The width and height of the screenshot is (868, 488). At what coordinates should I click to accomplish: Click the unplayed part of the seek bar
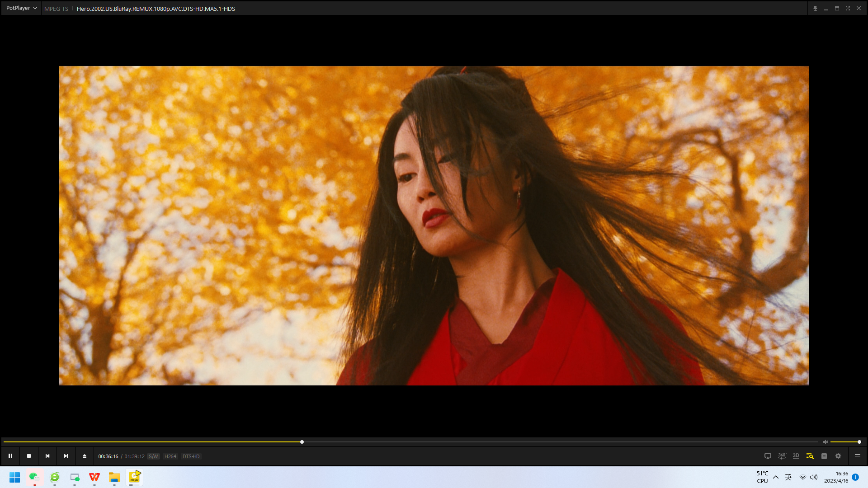561,442
